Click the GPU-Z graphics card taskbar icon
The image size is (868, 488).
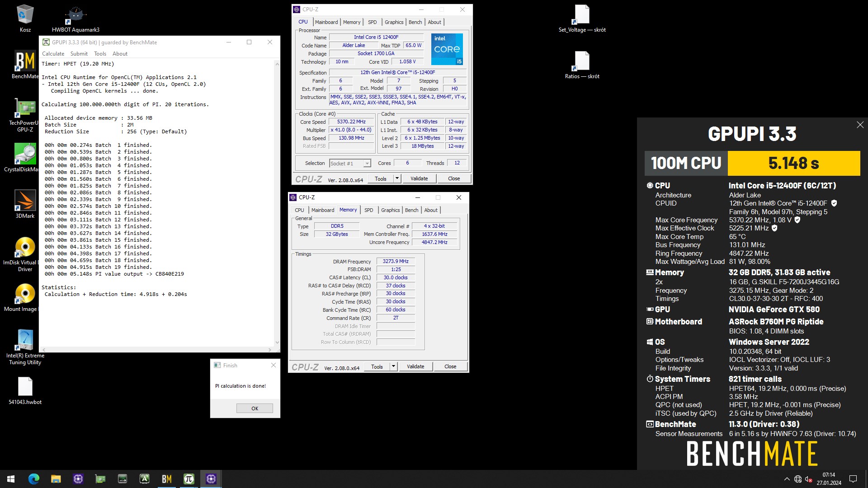(x=100, y=479)
